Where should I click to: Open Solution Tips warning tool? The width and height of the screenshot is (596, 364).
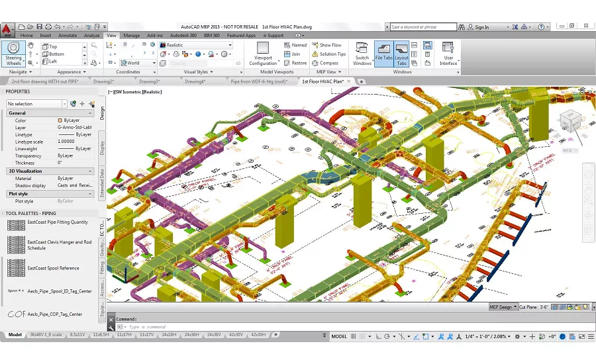click(x=329, y=54)
